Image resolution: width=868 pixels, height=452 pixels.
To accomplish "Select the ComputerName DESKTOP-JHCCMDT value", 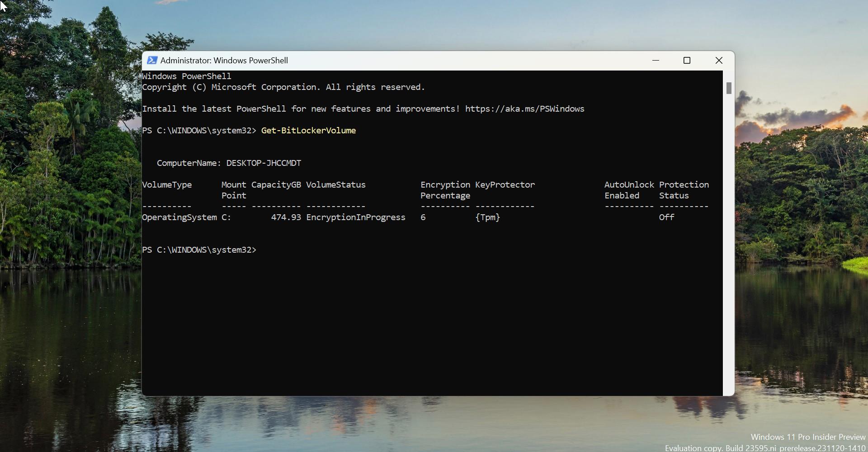I will (264, 163).
